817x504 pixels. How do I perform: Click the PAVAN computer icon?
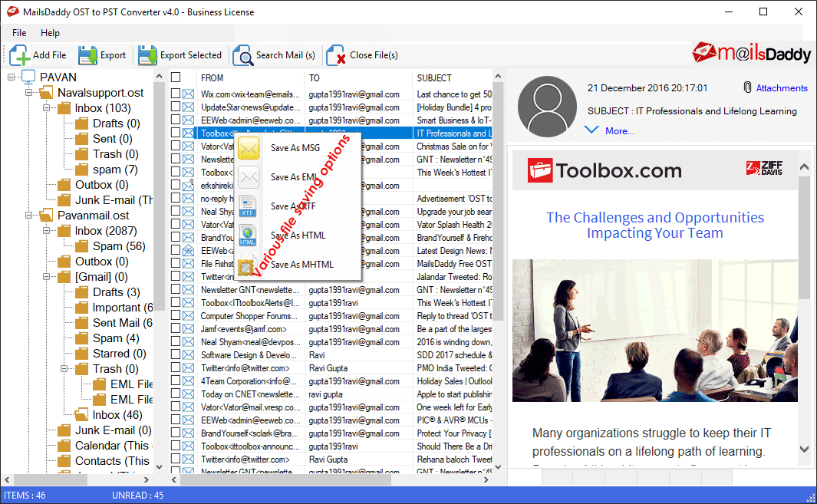(28, 77)
